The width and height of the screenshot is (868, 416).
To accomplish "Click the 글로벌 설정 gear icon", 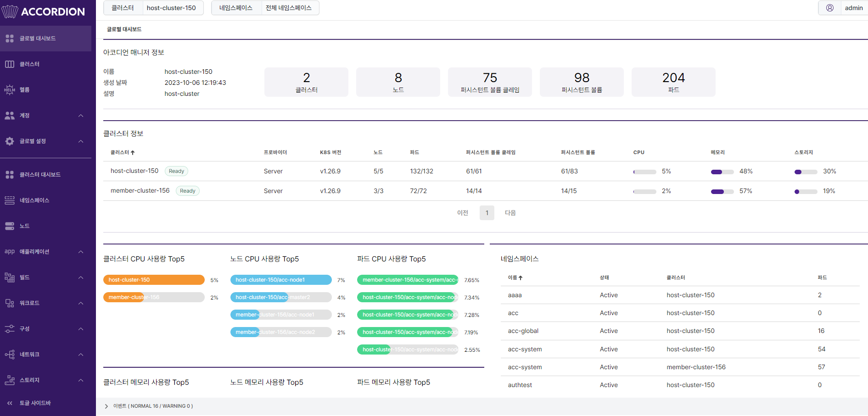I will (x=10, y=141).
